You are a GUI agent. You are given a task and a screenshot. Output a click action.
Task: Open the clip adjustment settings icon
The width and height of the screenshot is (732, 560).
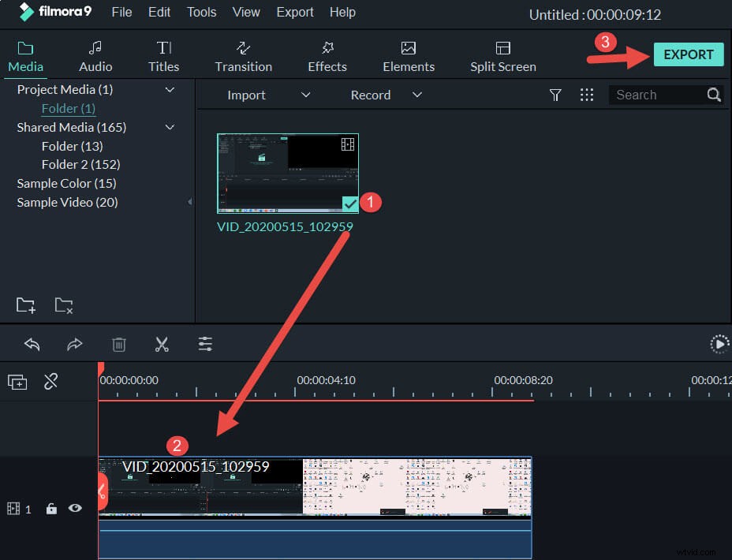click(x=205, y=344)
